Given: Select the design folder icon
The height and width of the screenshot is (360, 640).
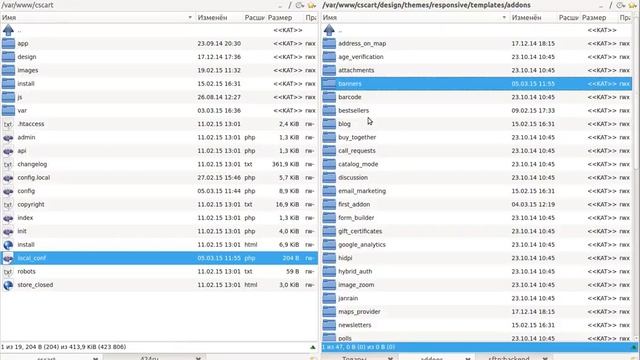Looking at the screenshot, I should [8, 57].
